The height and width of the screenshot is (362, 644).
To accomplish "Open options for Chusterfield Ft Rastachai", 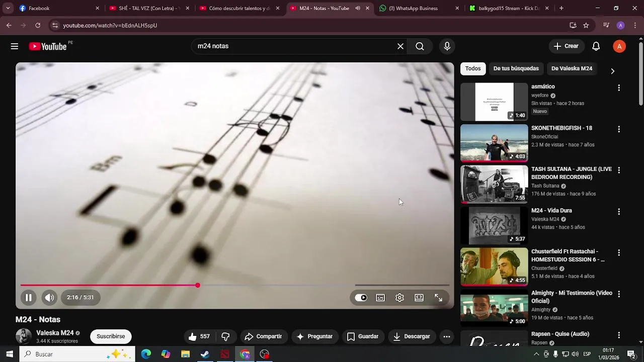I will click(619, 253).
